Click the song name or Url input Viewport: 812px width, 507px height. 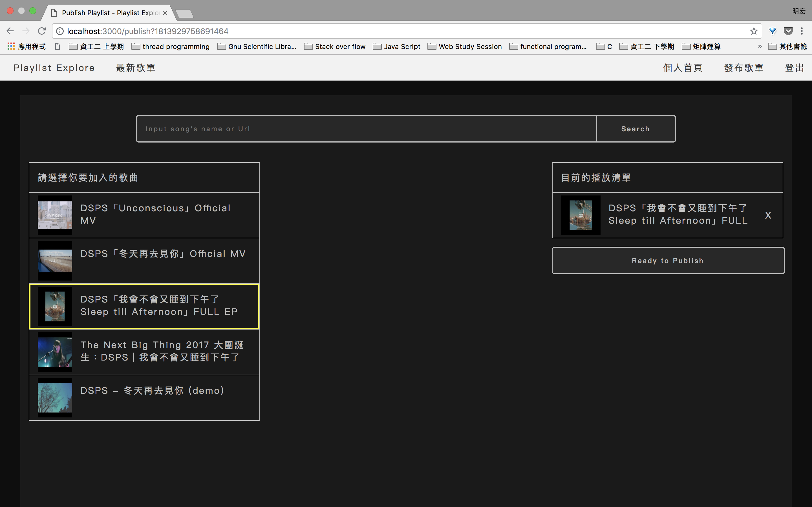click(x=366, y=129)
